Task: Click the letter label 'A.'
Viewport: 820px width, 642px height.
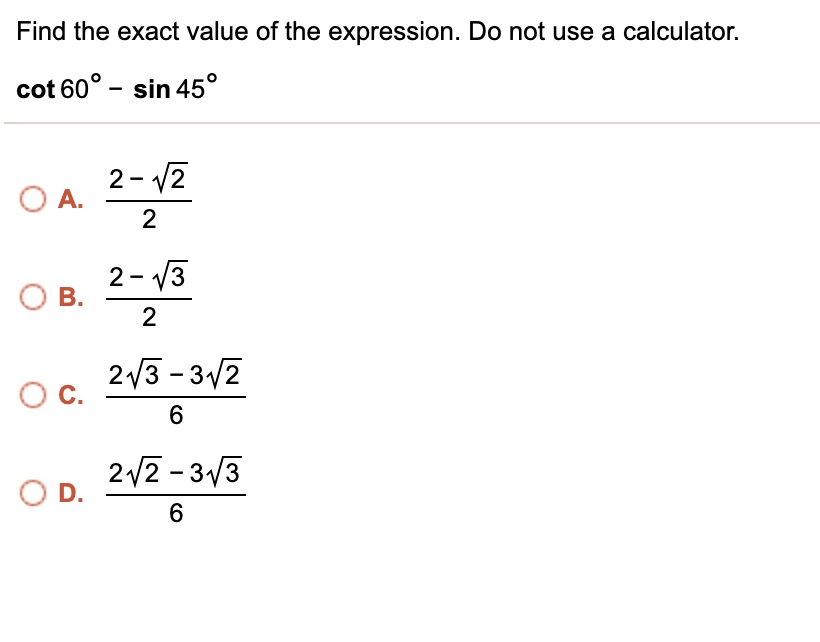Action: click(x=71, y=199)
